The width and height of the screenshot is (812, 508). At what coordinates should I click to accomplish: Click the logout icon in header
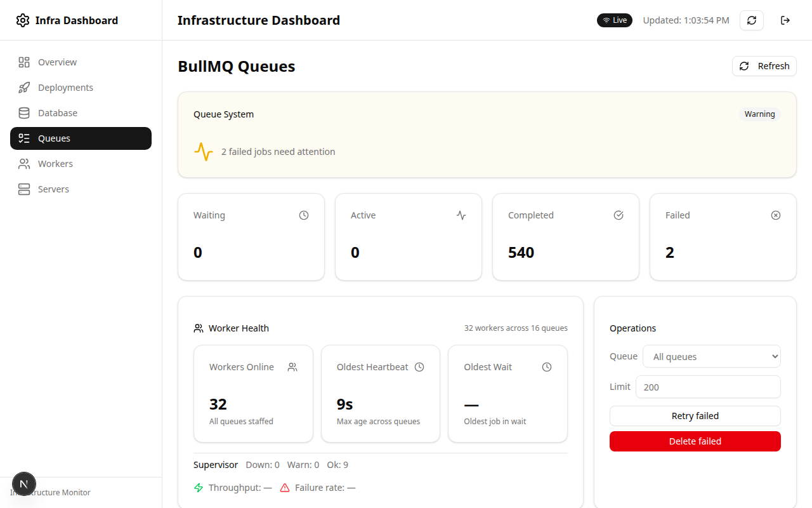pos(785,20)
